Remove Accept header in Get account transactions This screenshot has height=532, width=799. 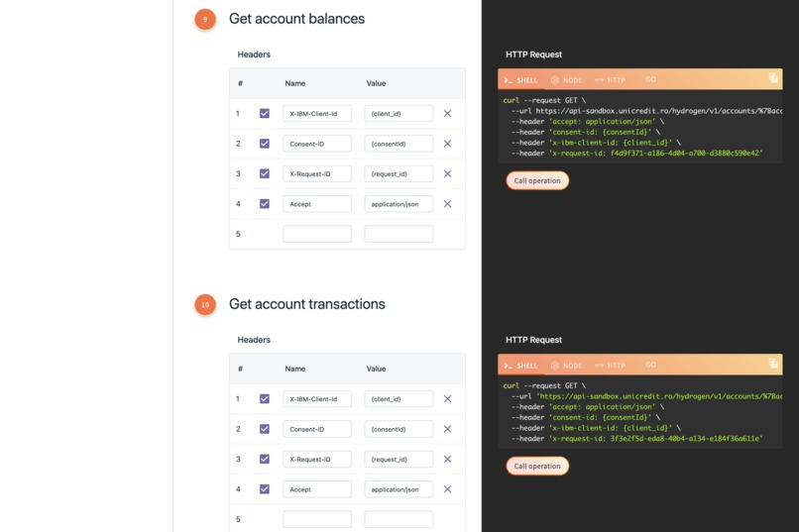coord(447,489)
